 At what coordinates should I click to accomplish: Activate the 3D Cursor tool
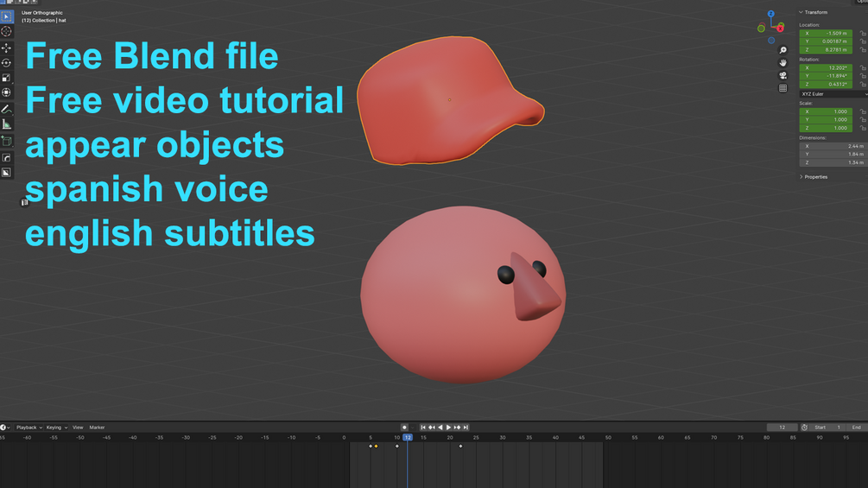coord(7,32)
